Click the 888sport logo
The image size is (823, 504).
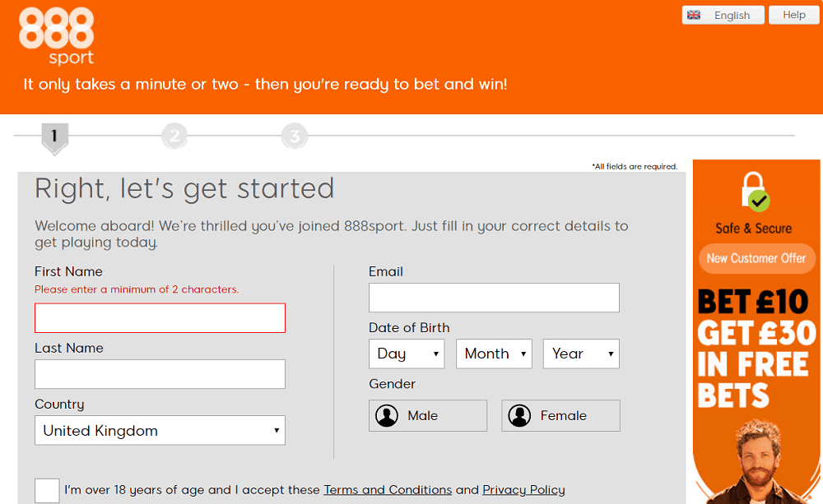56,35
